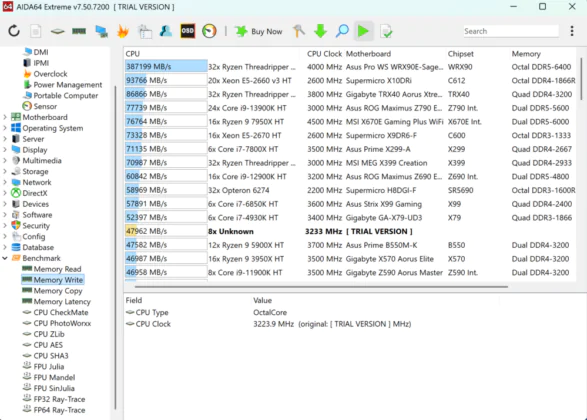This screenshot has height=420, width=587.
Task: Collapse the Benchmark tree node
Action: coord(5,258)
